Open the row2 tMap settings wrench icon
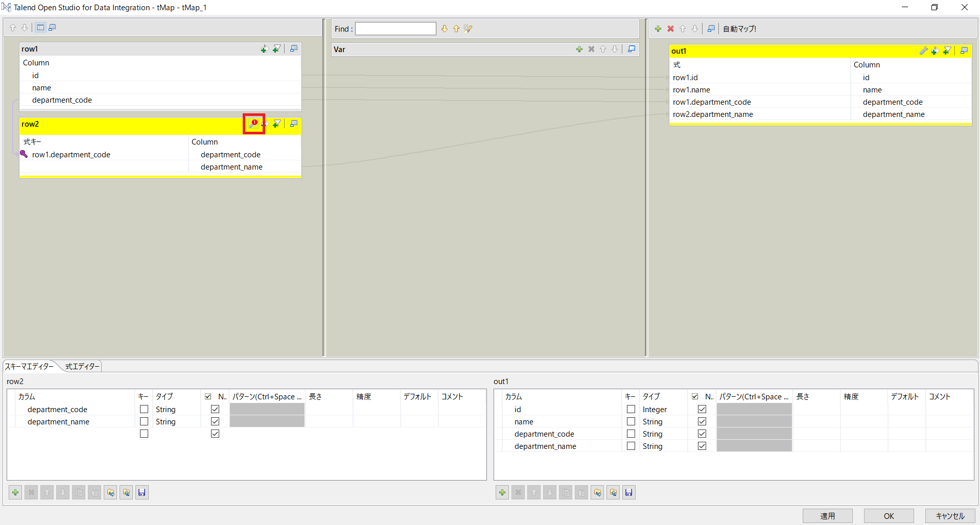 click(x=253, y=124)
